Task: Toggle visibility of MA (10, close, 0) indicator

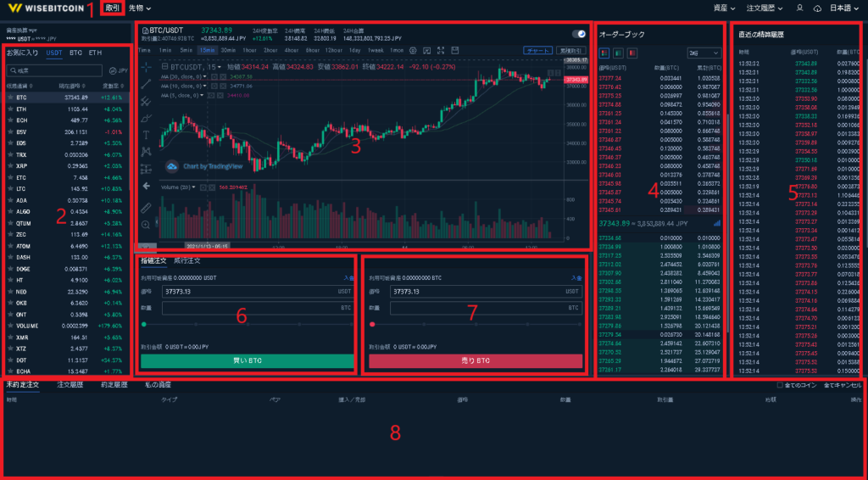Action: [x=214, y=86]
